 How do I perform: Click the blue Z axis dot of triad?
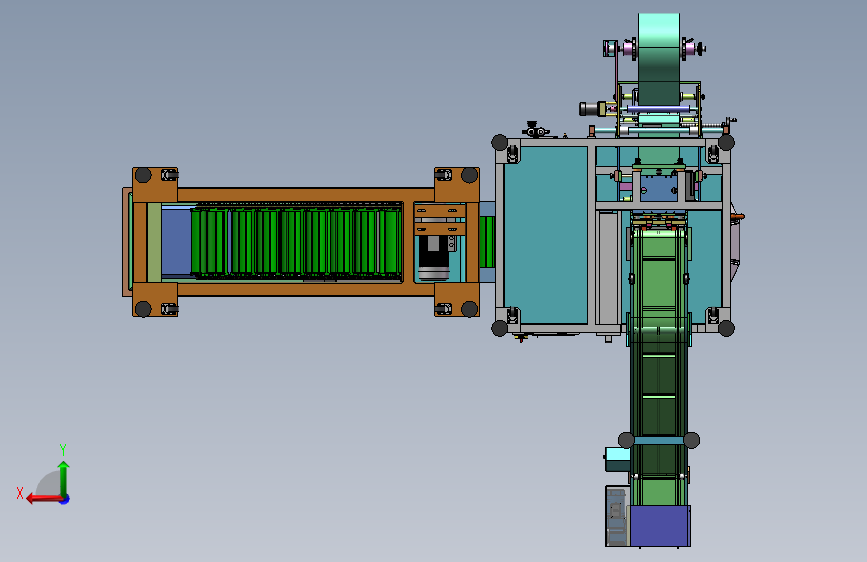(x=65, y=500)
